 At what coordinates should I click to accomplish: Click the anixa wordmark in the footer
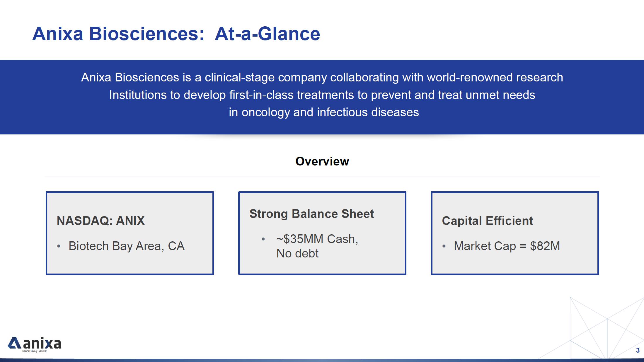pyautogui.click(x=42, y=343)
